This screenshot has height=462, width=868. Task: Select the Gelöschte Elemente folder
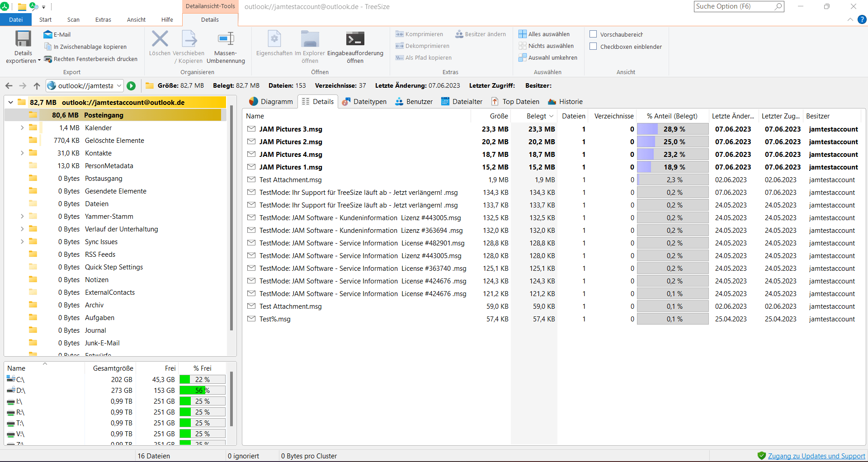click(114, 141)
